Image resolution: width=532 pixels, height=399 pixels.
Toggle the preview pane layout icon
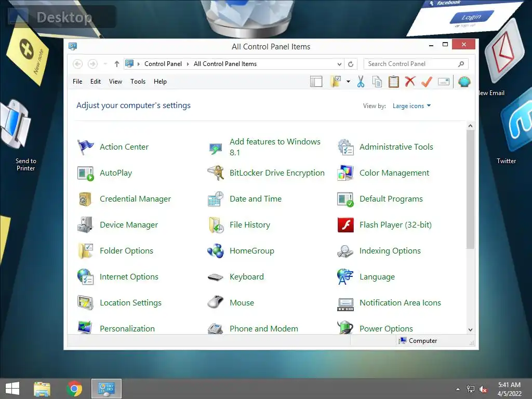316,82
